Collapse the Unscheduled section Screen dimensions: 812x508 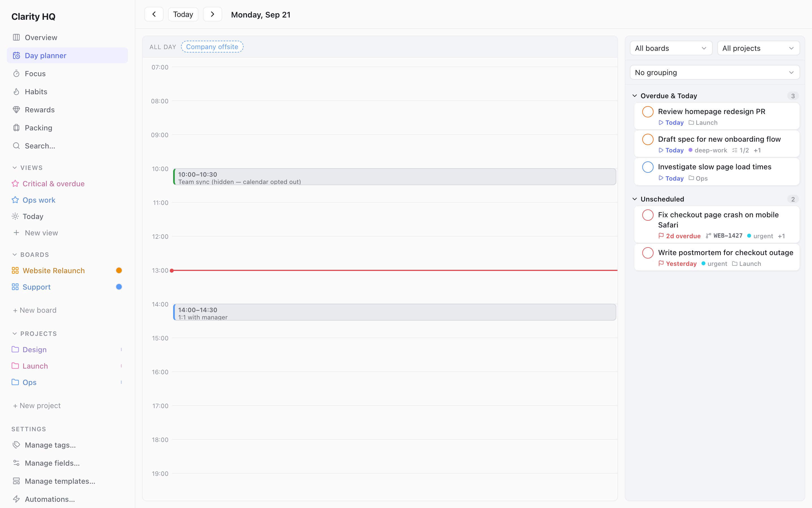(634, 199)
